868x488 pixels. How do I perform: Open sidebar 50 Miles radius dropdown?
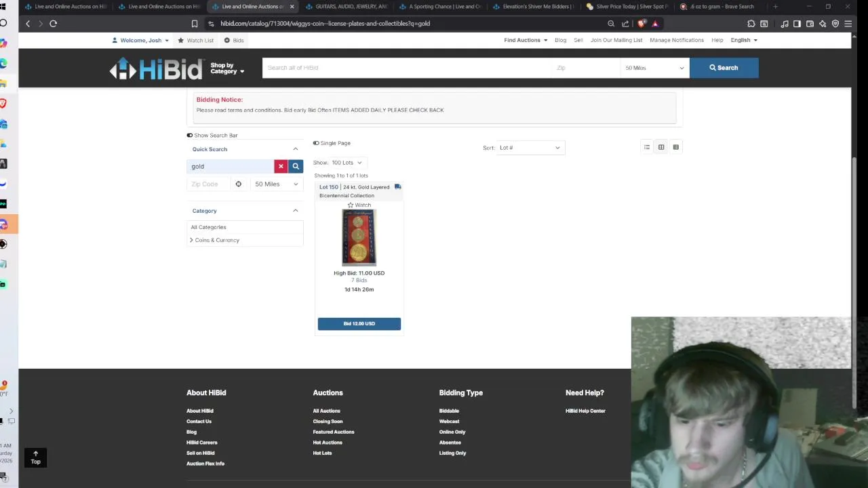pos(276,184)
